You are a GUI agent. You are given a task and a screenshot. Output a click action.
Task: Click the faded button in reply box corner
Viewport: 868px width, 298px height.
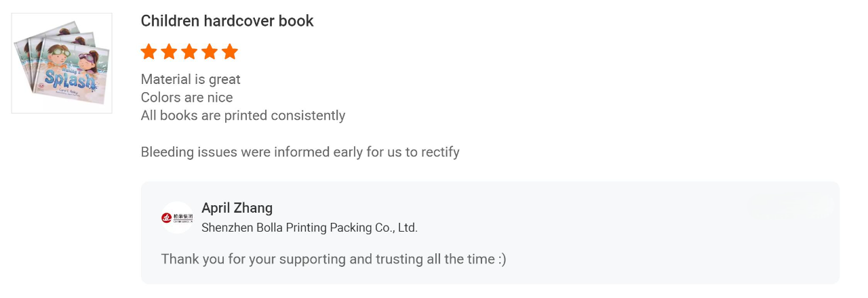click(791, 206)
